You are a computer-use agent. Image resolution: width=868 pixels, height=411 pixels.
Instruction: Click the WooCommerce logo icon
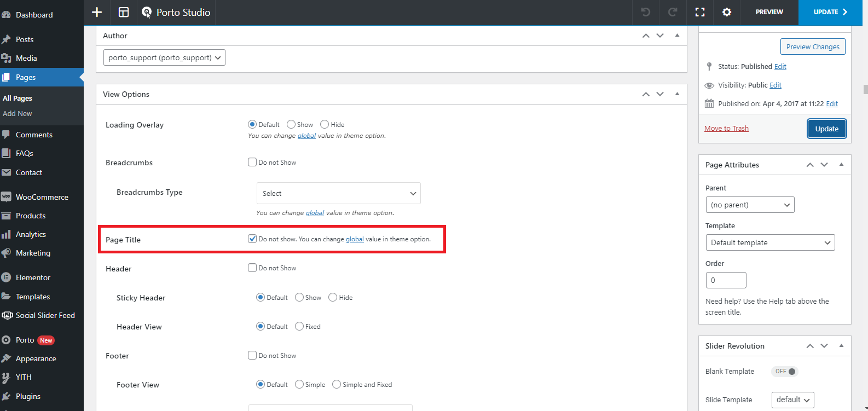[x=6, y=197]
